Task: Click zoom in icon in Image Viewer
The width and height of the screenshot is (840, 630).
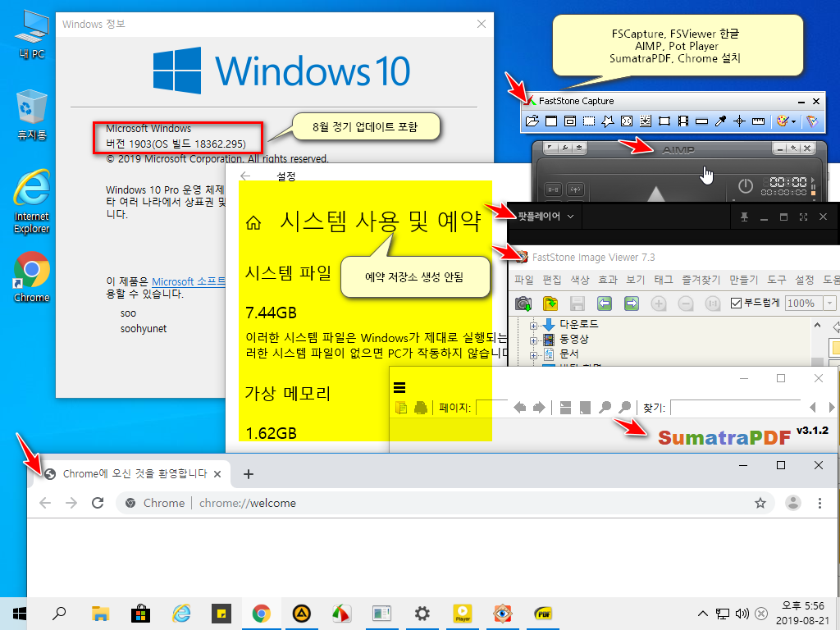Action: pyautogui.click(x=659, y=304)
